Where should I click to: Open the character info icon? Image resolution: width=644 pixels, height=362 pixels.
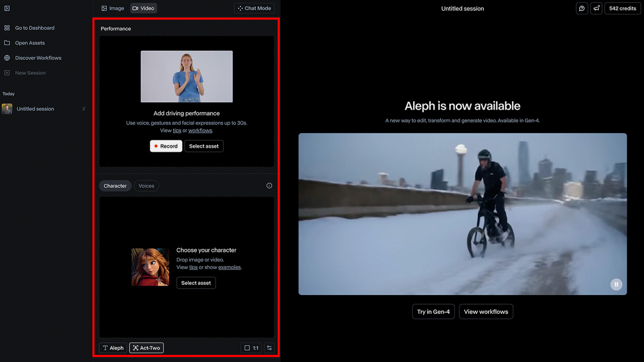(269, 186)
